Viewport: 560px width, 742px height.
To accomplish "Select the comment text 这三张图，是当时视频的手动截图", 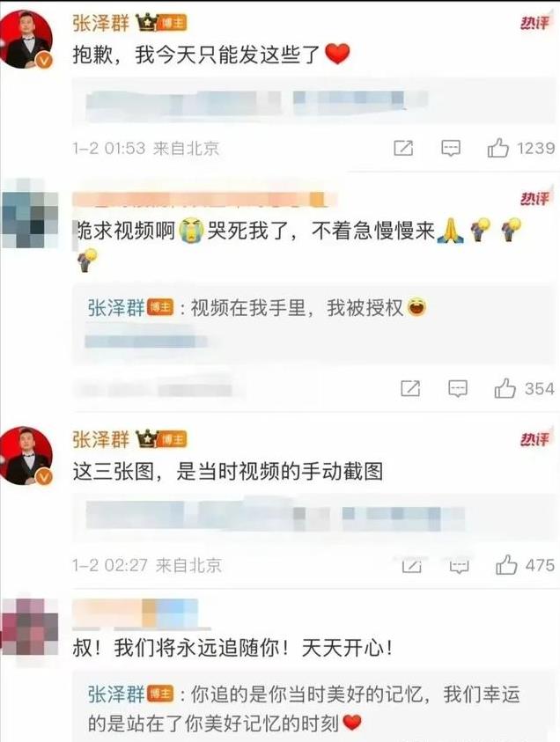I will coord(228,472).
